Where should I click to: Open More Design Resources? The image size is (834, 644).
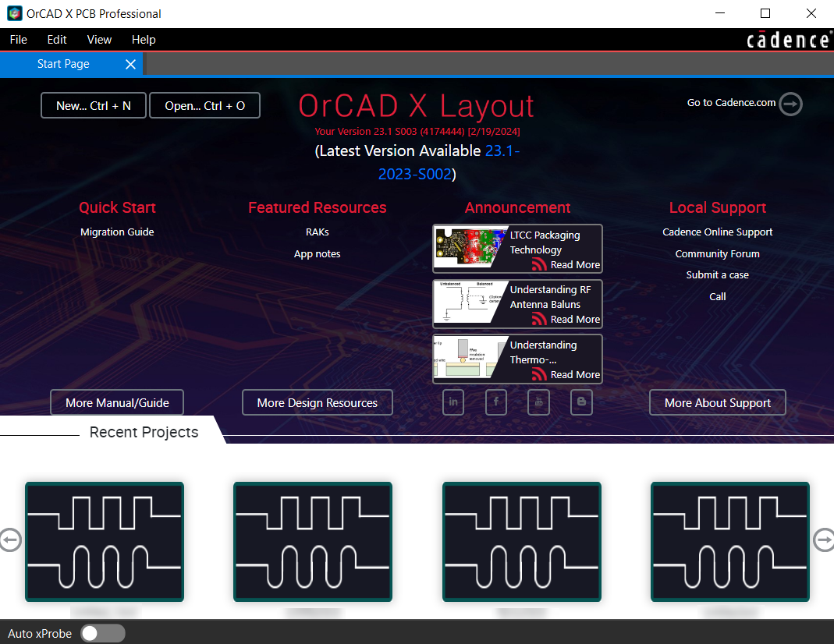[318, 402]
